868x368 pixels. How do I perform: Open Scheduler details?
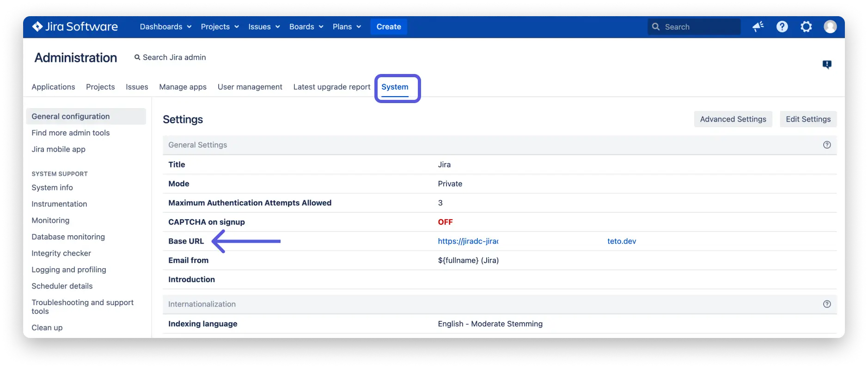point(62,286)
